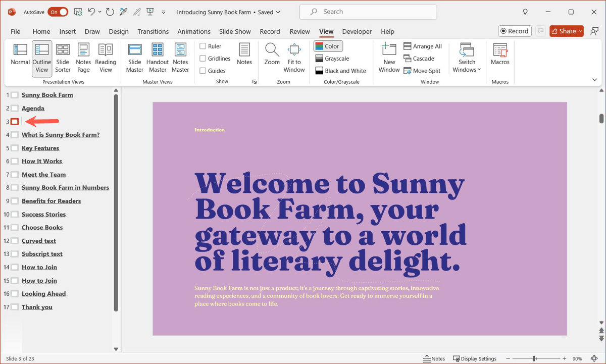Click the lightbulb help icon
The image size is (606, 364).
tap(525, 12)
